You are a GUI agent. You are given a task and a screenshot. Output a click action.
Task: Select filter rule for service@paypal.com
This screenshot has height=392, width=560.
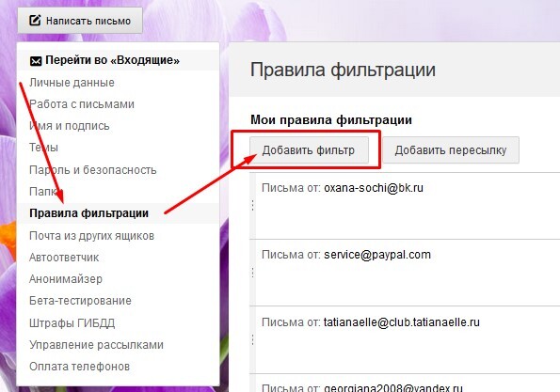(x=405, y=273)
